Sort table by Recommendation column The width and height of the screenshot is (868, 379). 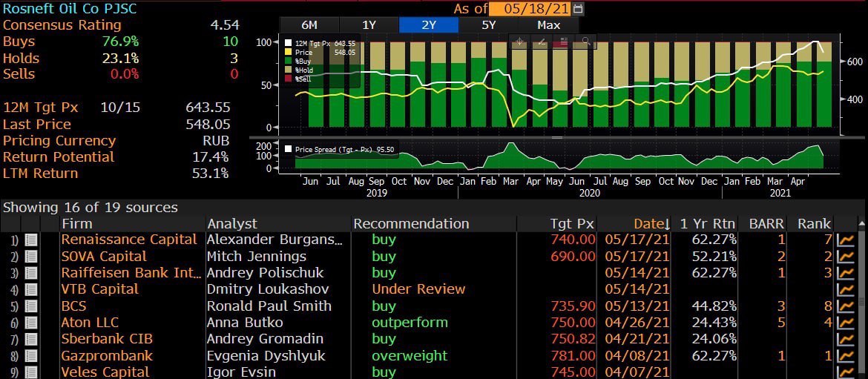[411, 224]
